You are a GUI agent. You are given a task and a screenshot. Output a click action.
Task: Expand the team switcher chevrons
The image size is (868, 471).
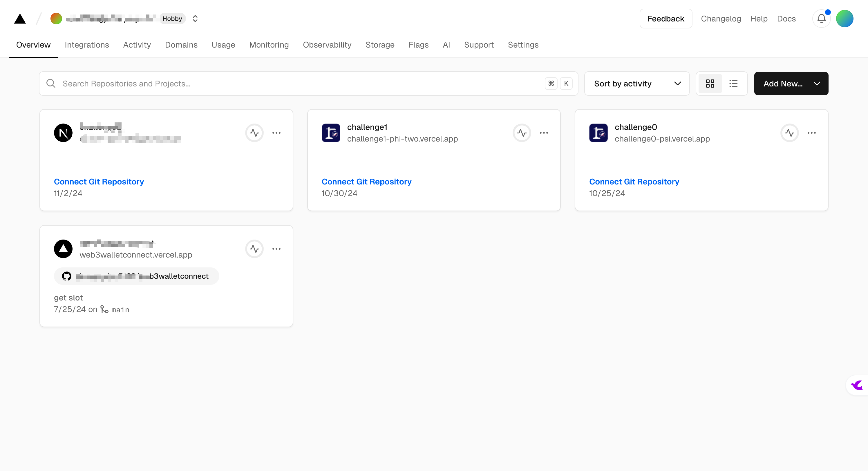pyautogui.click(x=195, y=19)
